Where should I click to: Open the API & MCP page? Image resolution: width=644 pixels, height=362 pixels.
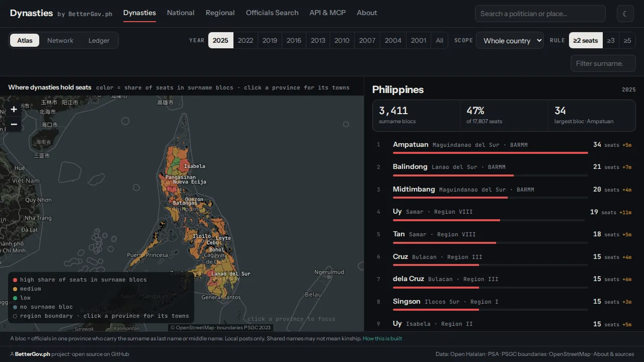pyautogui.click(x=328, y=13)
